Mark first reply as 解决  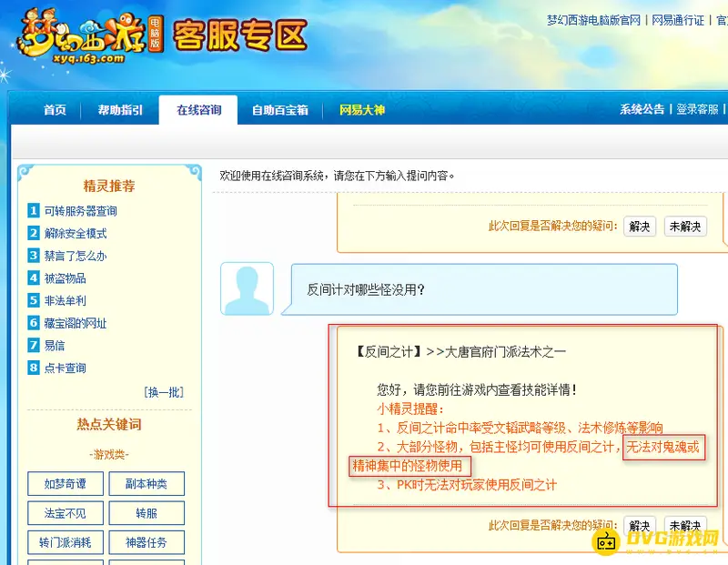(640, 227)
